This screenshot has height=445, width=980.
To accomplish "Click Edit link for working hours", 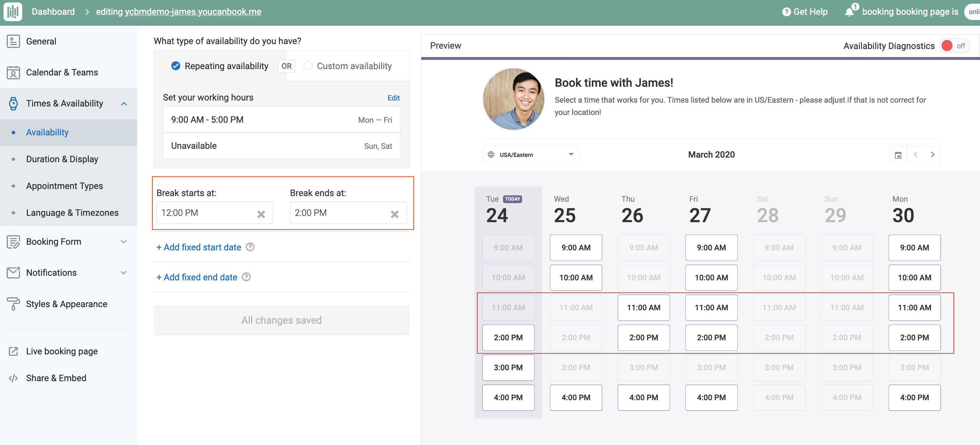I will pyautogui.click(x=393, y=98).
